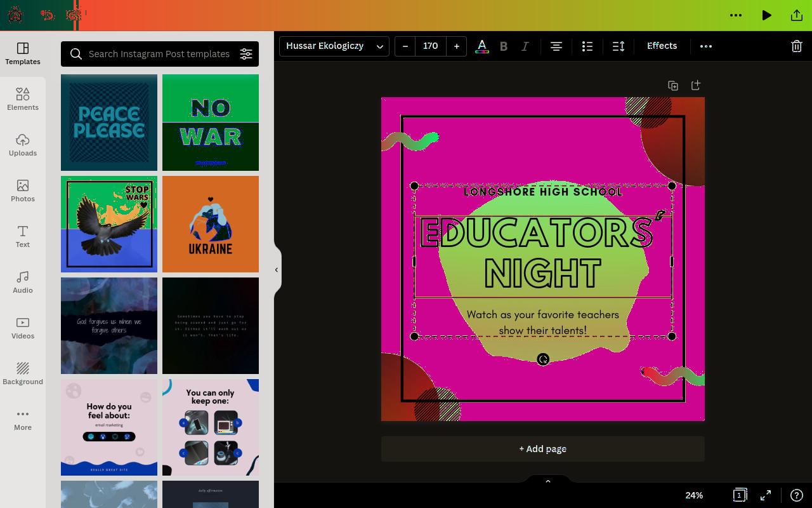Select the No War template
This screenshot has width=812, height=508.
coord(211,123)
